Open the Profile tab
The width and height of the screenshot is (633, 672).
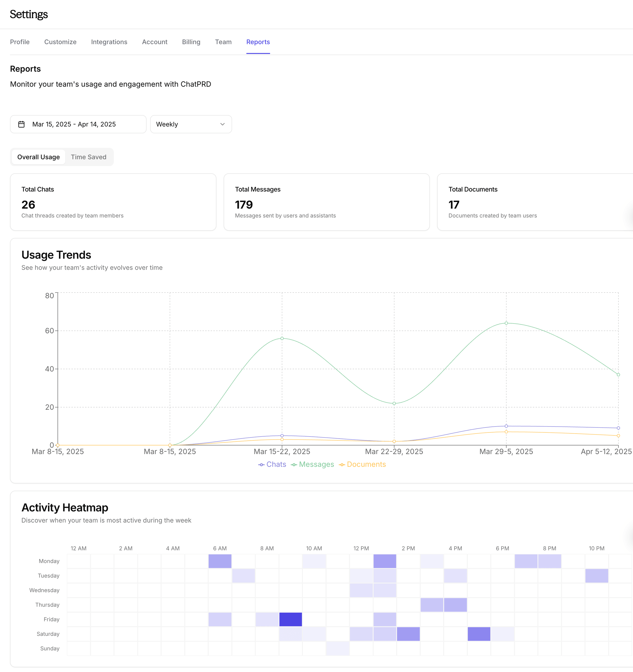(x=20, y=42)
